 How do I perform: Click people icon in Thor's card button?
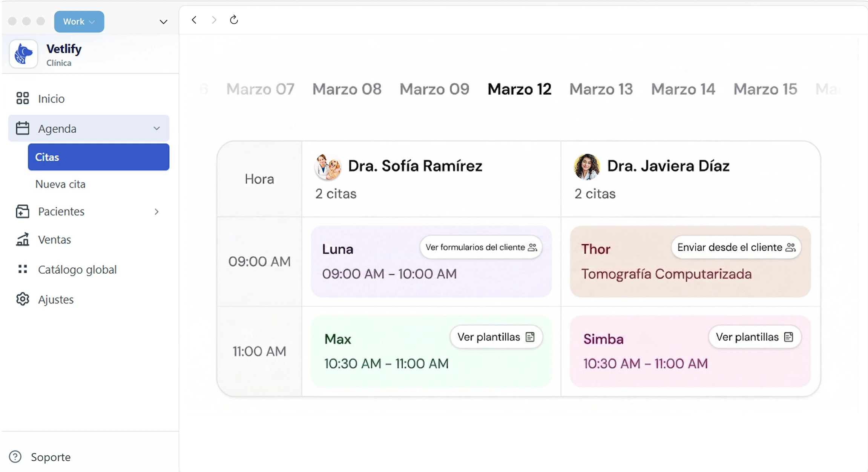(x=790, y=247)
